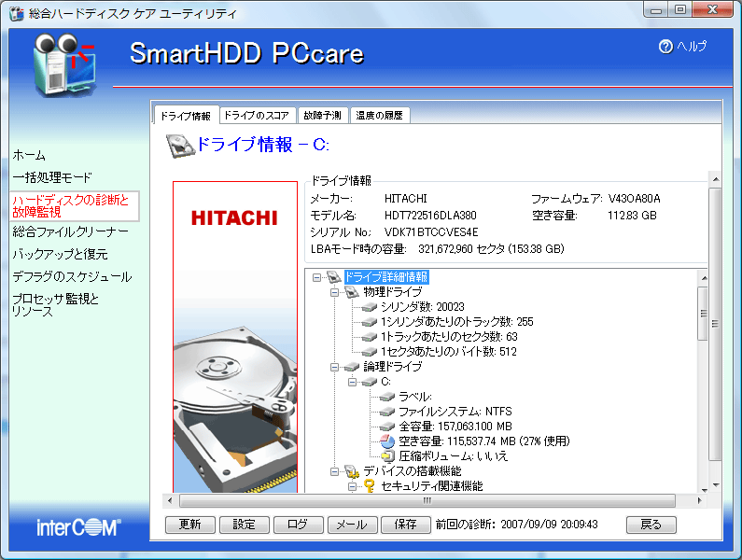Click the icon beside 全容量: 157,063.100 MB
This screenshot has width=742, height=560.
[x=387, y=427]
